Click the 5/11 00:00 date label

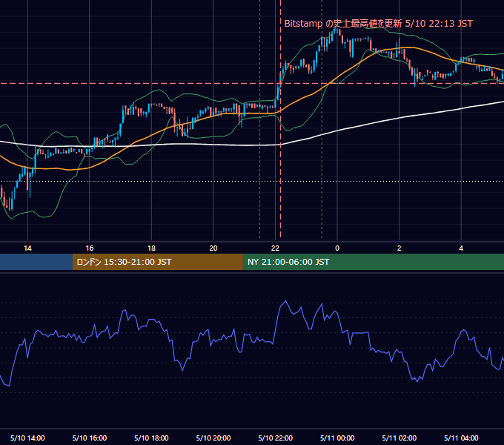[337, 438]
